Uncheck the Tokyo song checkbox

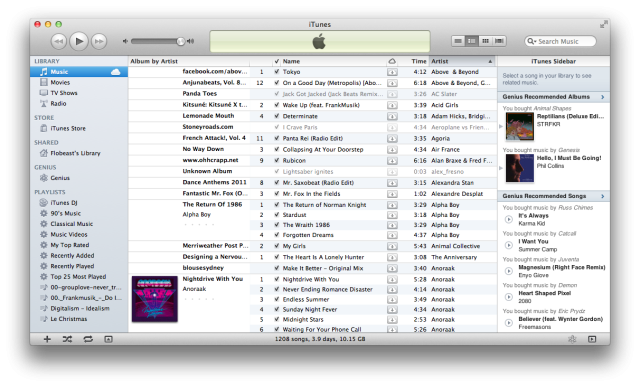277,72
